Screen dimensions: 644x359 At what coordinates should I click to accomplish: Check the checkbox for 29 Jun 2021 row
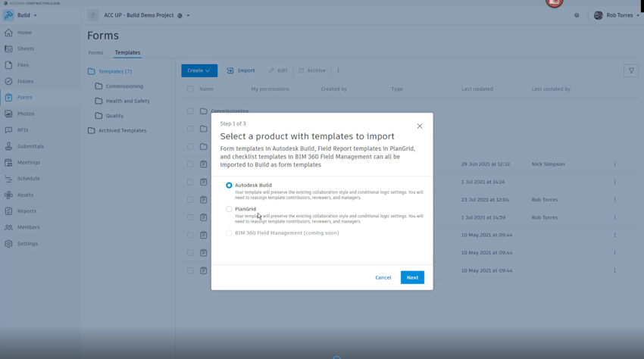click(x=190, y=164)
